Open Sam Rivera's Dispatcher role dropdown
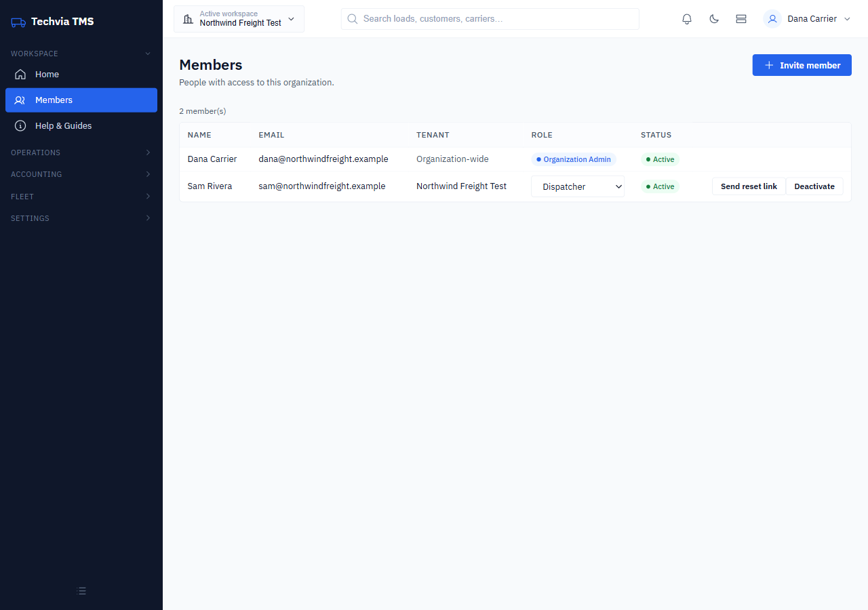Image resolution: width=868 pixels, height=610 pixels. 578,186
